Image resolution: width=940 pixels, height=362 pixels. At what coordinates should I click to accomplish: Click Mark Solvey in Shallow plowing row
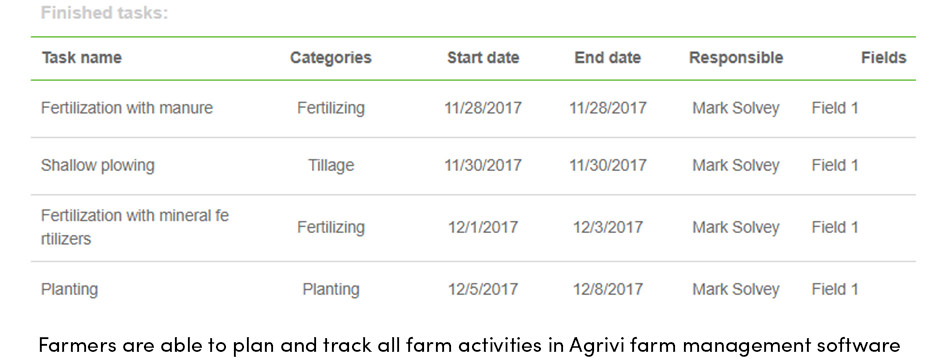[x=736, y=165]
